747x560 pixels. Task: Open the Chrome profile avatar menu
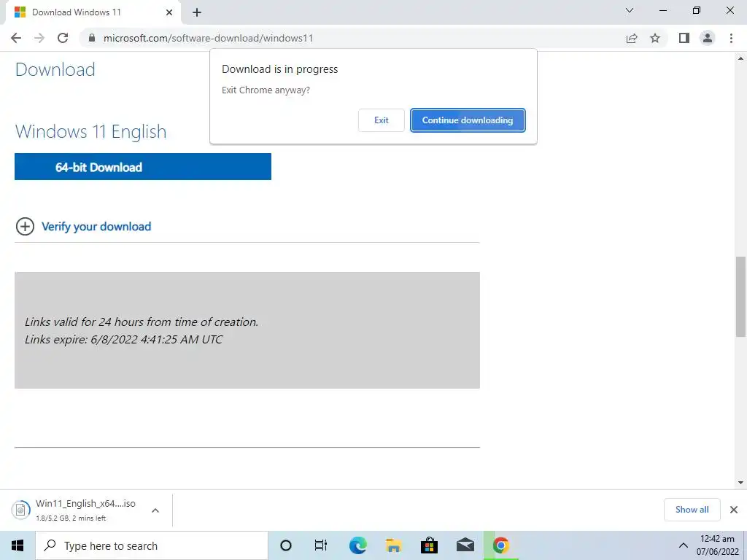tap(708, 38)
